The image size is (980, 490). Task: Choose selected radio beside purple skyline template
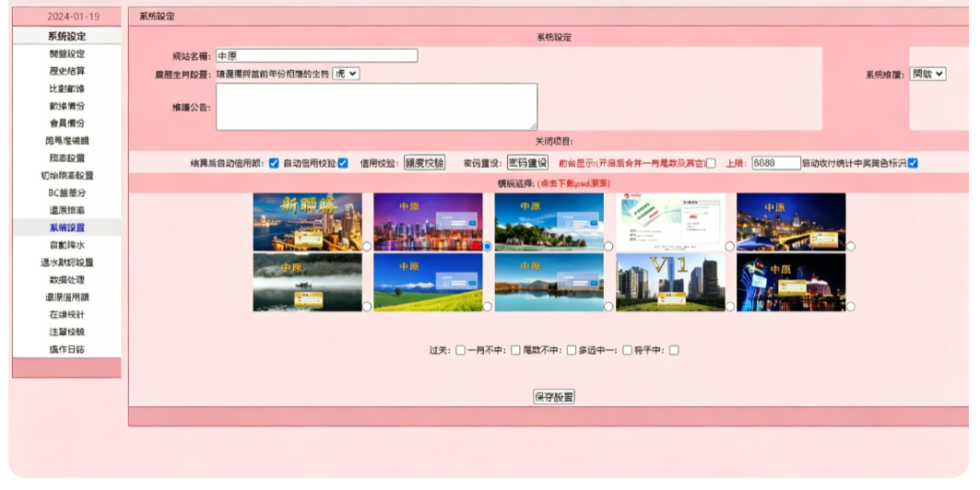click(488, 247)
